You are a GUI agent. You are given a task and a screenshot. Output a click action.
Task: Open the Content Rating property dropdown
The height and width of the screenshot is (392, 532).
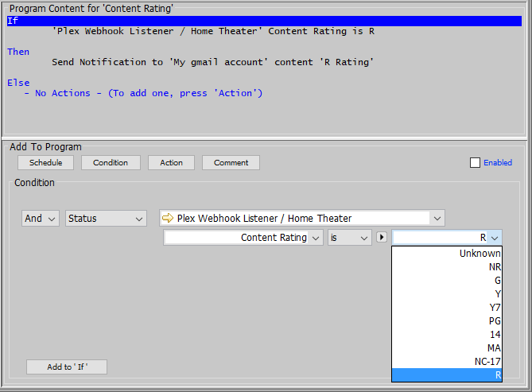[315, 238]
